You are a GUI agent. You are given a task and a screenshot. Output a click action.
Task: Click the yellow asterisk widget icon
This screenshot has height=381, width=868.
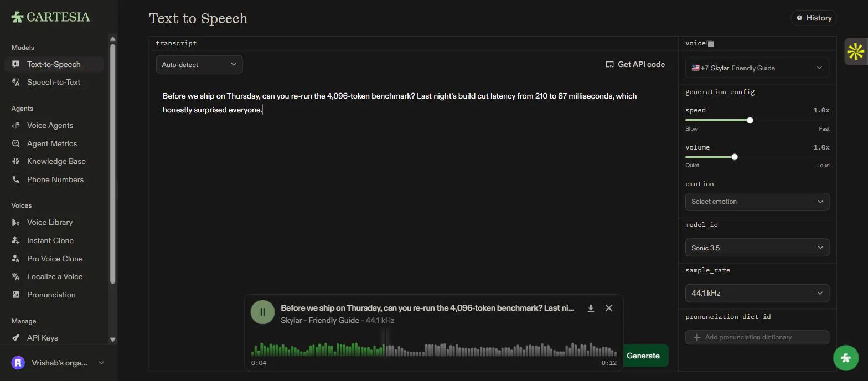[856, 52]
